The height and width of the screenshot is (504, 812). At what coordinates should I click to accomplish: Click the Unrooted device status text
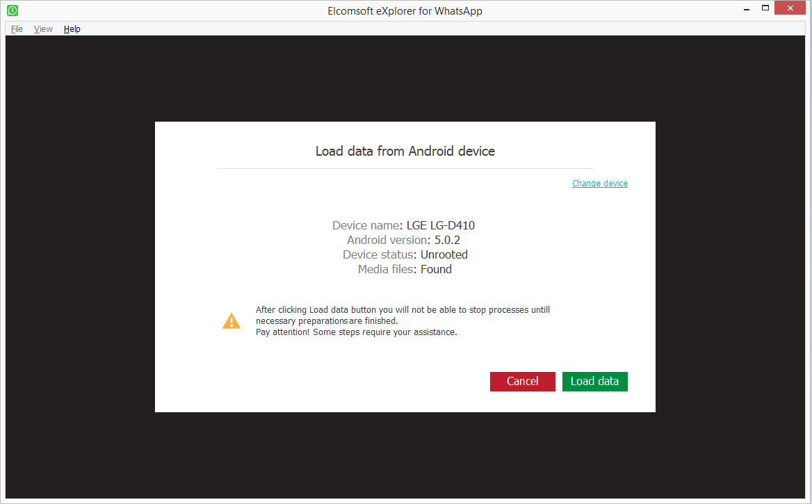point(444,254)
